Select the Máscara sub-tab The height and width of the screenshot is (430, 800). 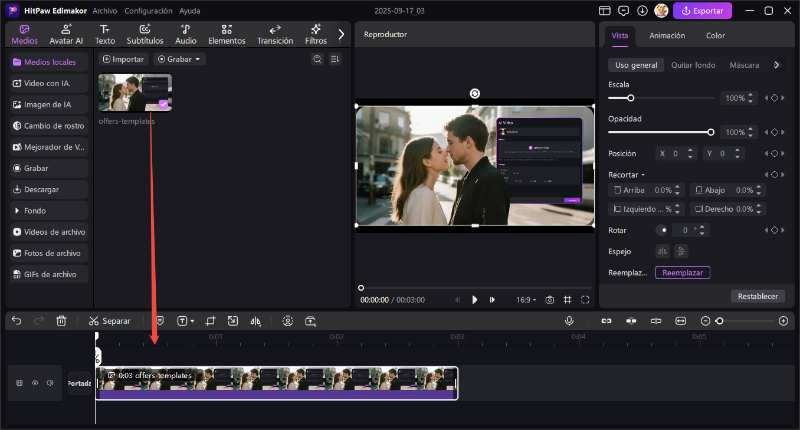(x=744, y=65)
